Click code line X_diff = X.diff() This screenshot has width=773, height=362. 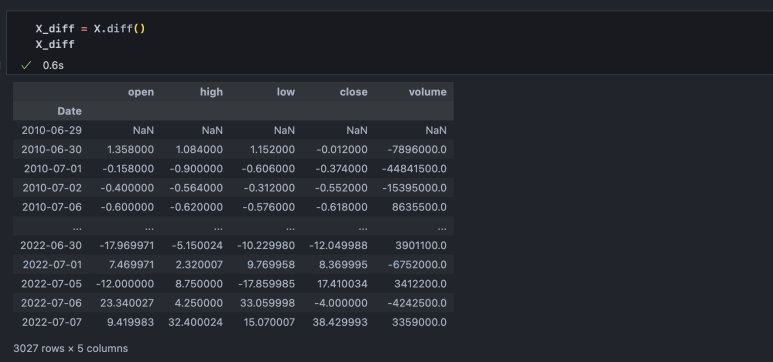90,29
